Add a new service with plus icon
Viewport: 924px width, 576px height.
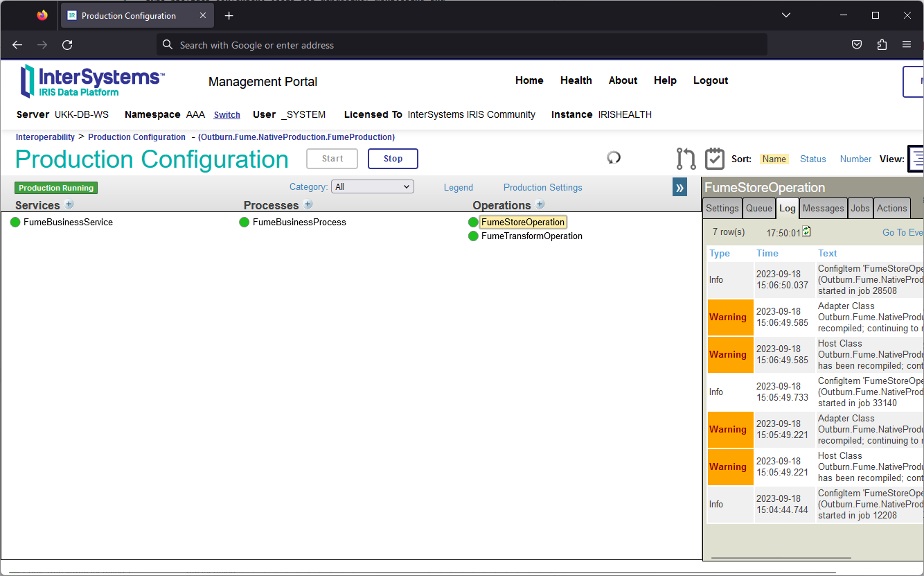pyautogui.click(x=69, y=204)
